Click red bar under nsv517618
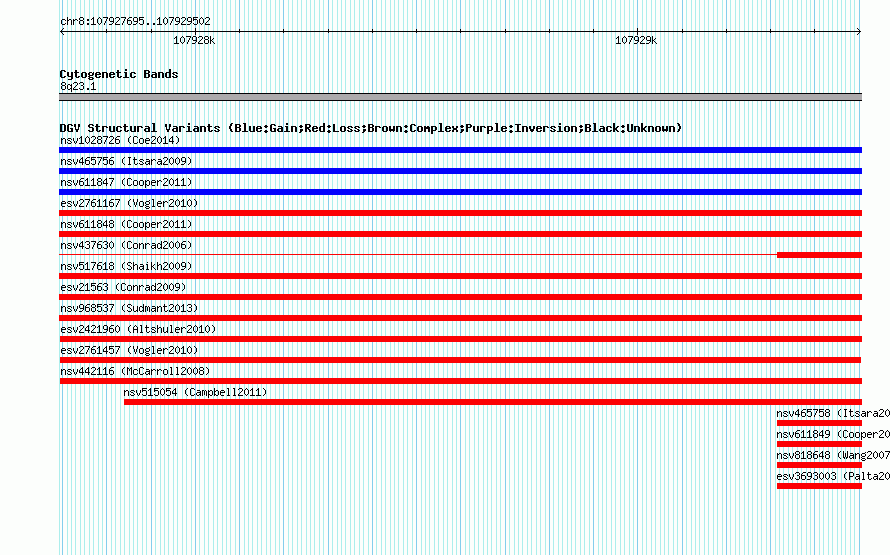890x555 pixels. 460,276
